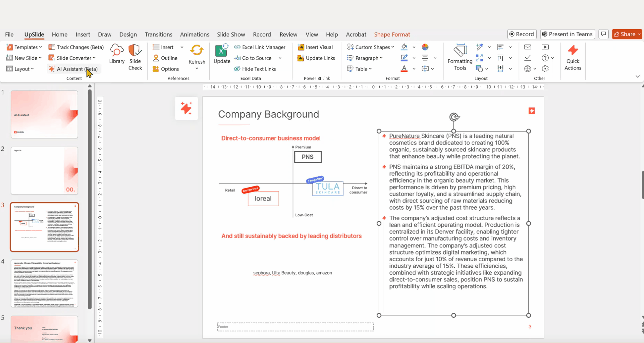Expand the Slide Converter dropdown

coord(94,58)
